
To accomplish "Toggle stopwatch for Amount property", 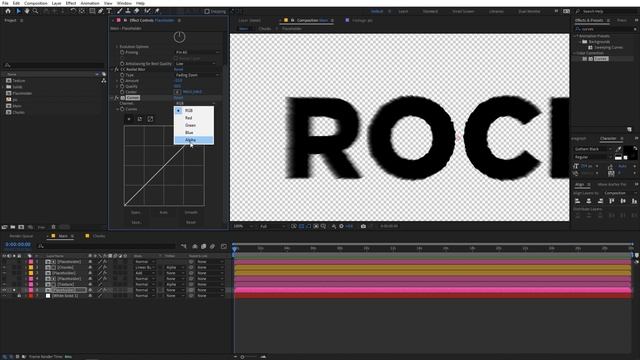I will (122, 81).
